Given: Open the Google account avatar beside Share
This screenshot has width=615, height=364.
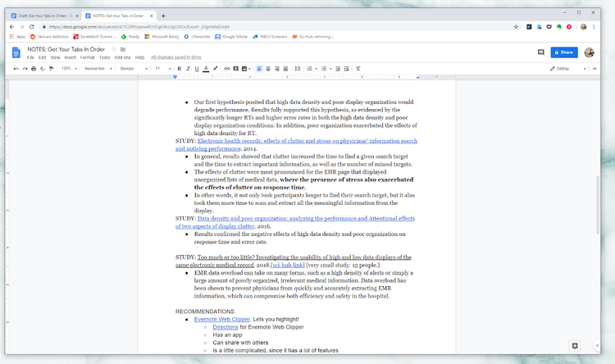Looking at the screenshot, I should click(589, 52).
